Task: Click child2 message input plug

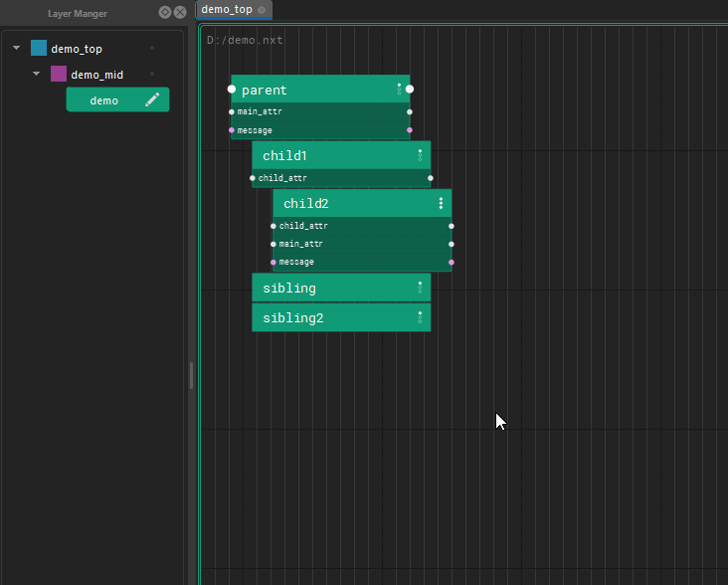Action: 273,263
